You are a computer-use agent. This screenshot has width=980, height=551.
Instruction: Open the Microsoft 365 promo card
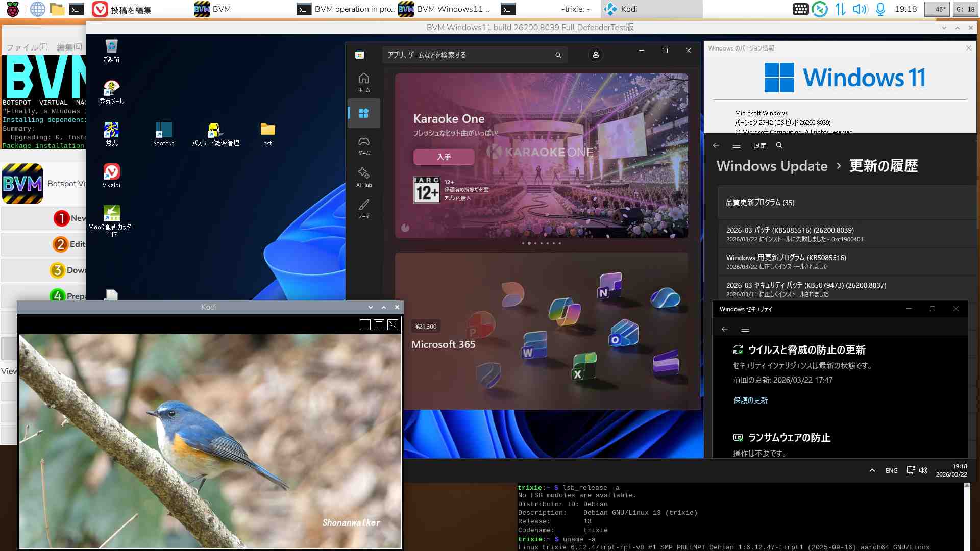[541, 331]
